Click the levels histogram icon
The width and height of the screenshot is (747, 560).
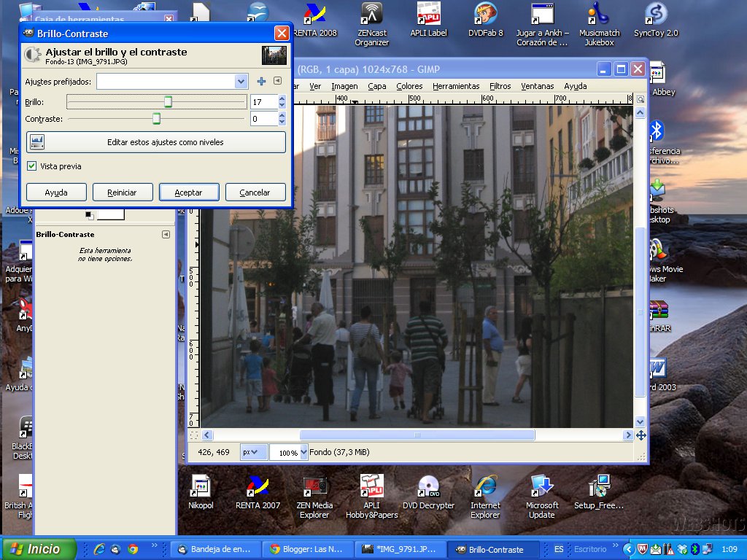coord(36,142)
